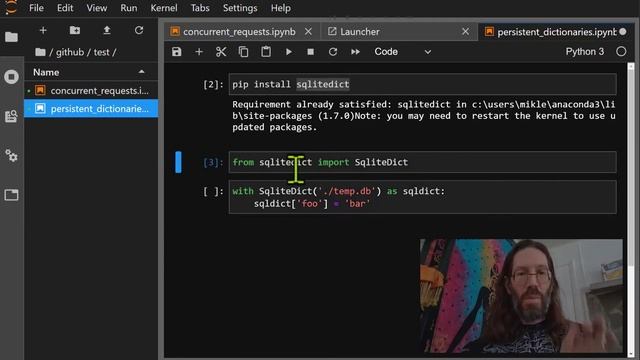The width and height of the screenshot is (640, 360).
Task: Open the Edit menu
Action: tap(65, 8)
